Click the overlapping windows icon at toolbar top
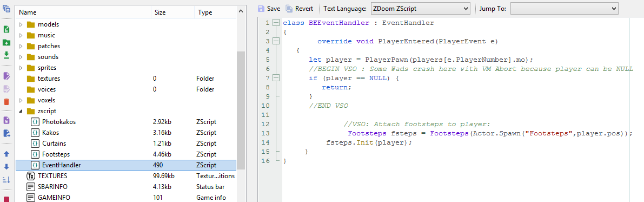This screenshot has width=644, height=202. [6, 8]
